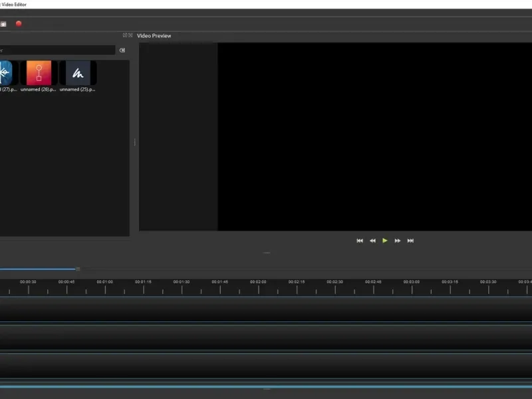Jump to end of the video

pos(410,241)
